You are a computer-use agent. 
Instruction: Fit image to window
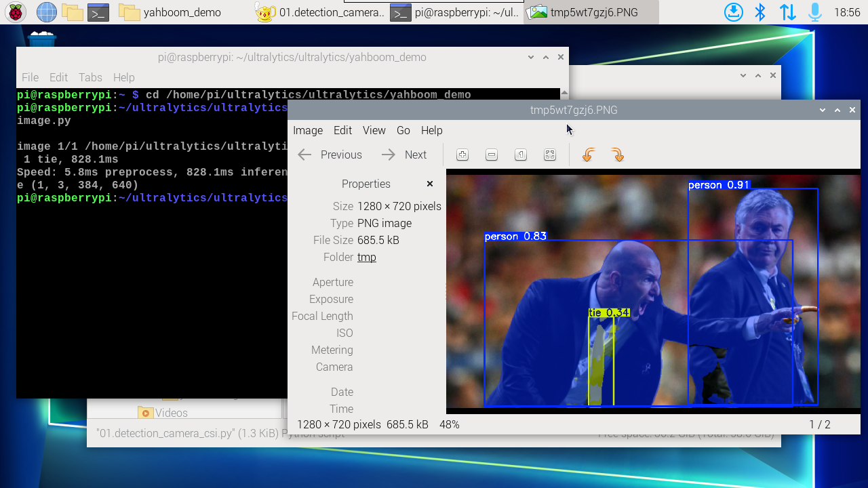coord(550,155)
